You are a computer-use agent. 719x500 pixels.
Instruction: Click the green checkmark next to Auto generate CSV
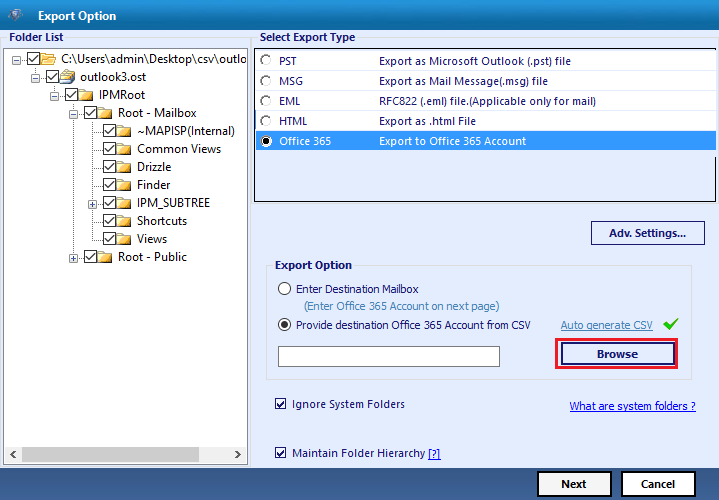tap(671, 324)
